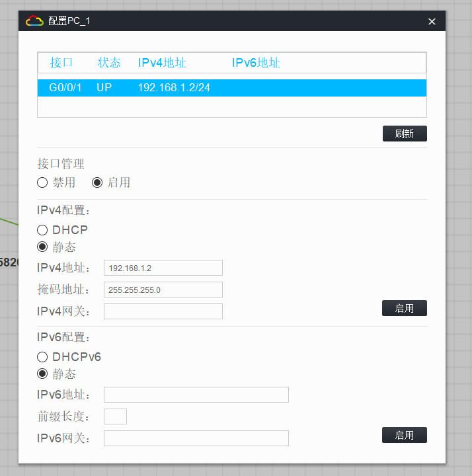The image size is (472, 476).
Task: Select the 禁用 radio under 接口管理
Action: [42, 182]
